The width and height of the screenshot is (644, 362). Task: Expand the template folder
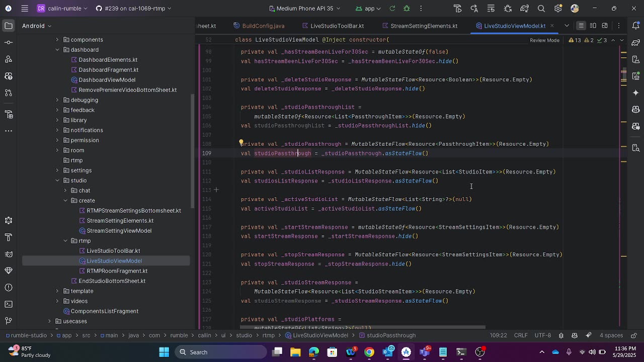57,291
